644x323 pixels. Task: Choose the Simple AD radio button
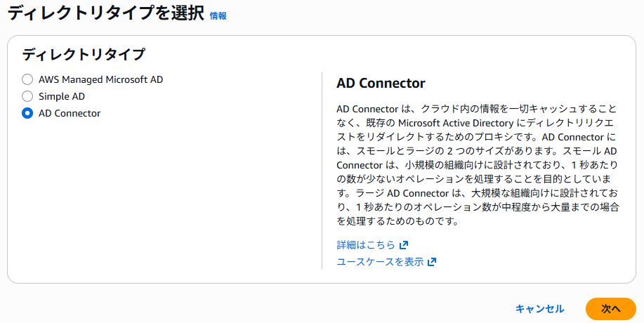coord(27,96)
